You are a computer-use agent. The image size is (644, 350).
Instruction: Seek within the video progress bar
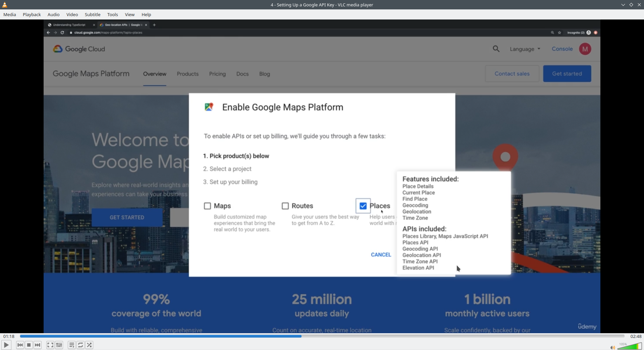(x=322, y=336)
